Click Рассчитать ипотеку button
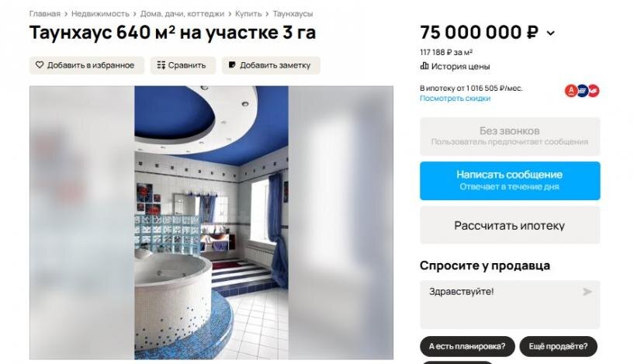Image resolution: width=634 pixels, height=364 pixels. (x=510, y=225)
